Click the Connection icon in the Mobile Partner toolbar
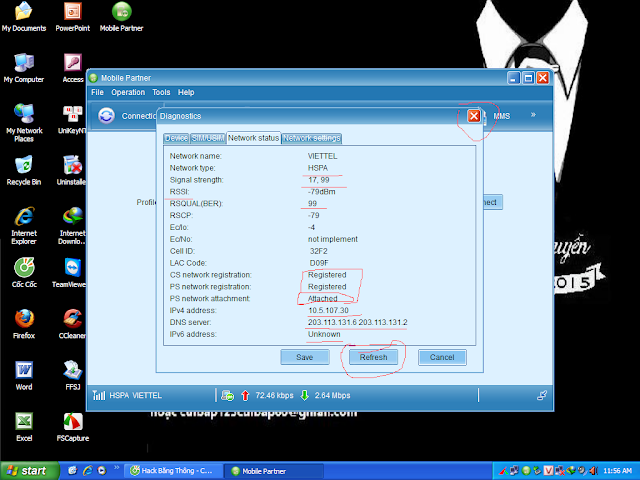The height and width of the screenshot is (480, 640). (106, 116)
